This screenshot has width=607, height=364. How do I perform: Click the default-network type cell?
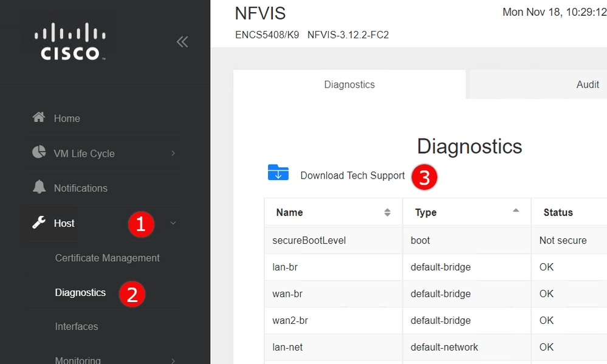(x=467, y=348)
